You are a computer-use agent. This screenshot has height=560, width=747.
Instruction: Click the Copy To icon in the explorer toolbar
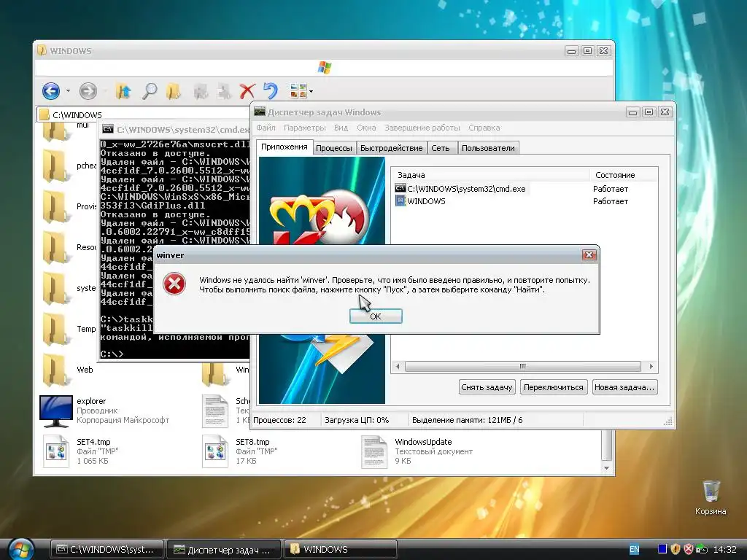(x=223, y=90)
